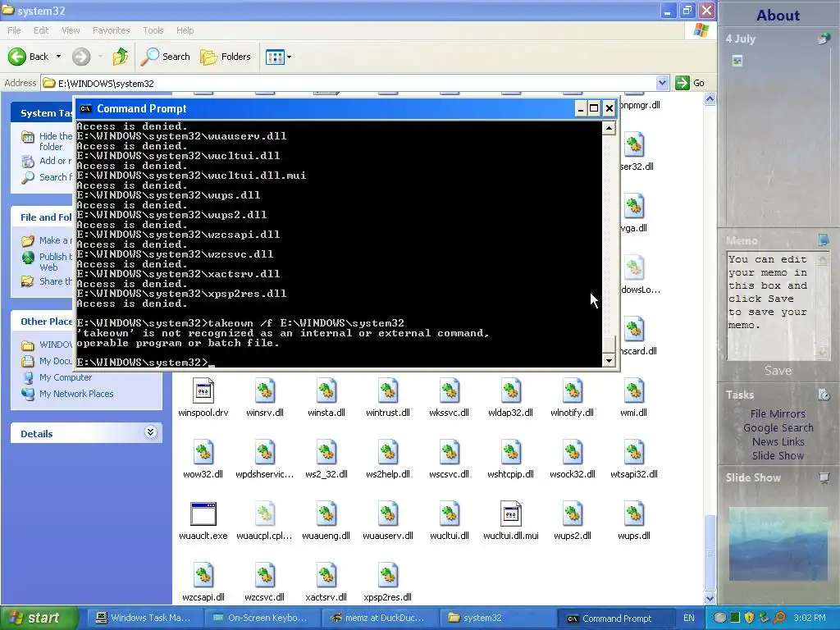Click the address bar path field
Image resolution: width=840 pixels, height=630 pixels.
point(348,83)
